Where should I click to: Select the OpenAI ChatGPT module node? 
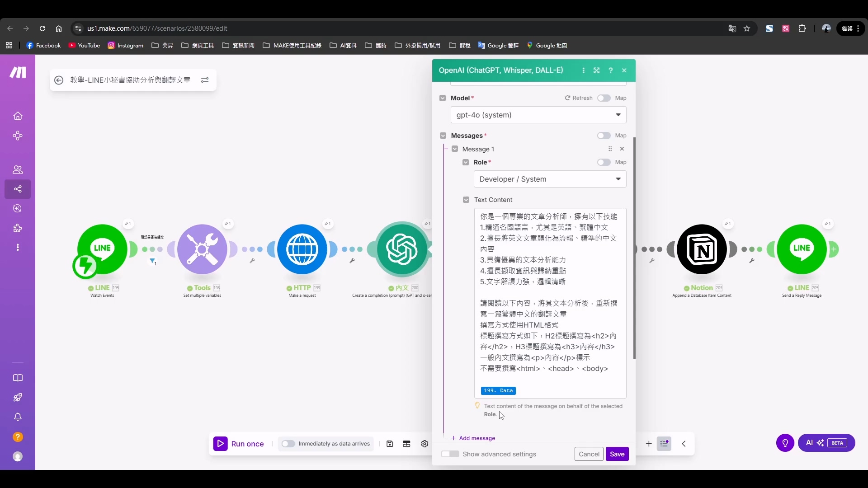pos(402,249)
